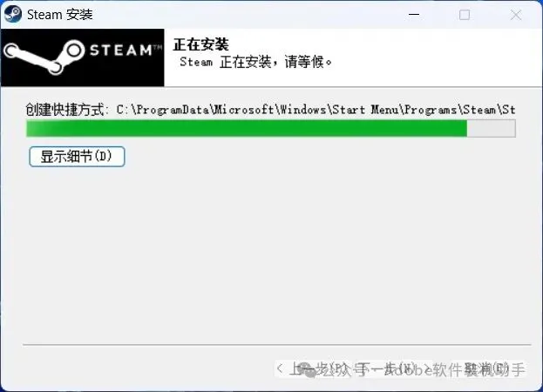Click the Steam icon in the title bar
This screenshot has height=392, width=543.
[13, 15]
